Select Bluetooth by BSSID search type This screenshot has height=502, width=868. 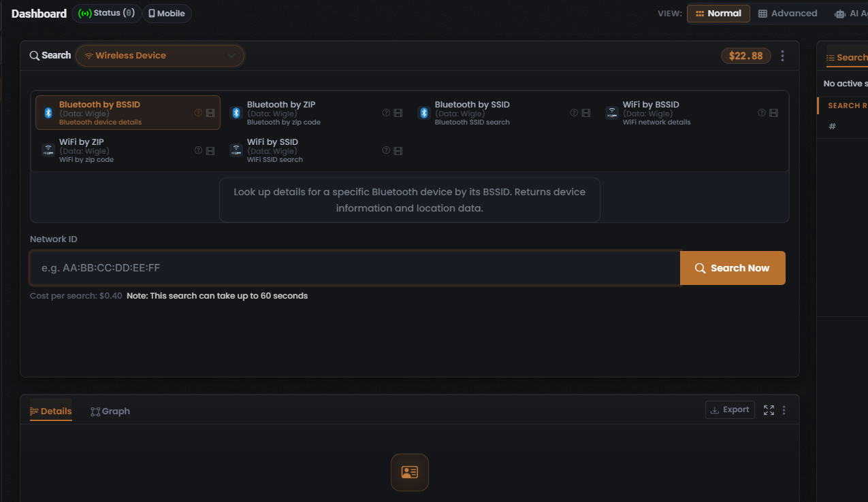pyautogui.click(x=128, y=113)
